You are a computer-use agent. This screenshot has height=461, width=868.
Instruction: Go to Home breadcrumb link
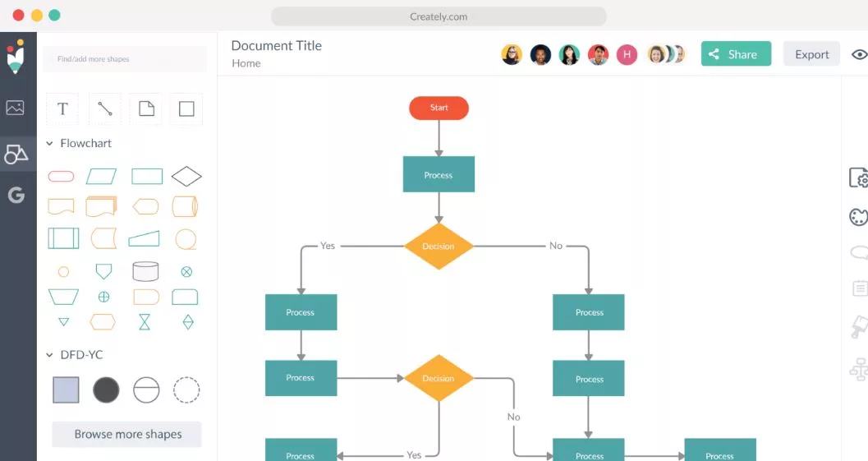tap(246, 63)
